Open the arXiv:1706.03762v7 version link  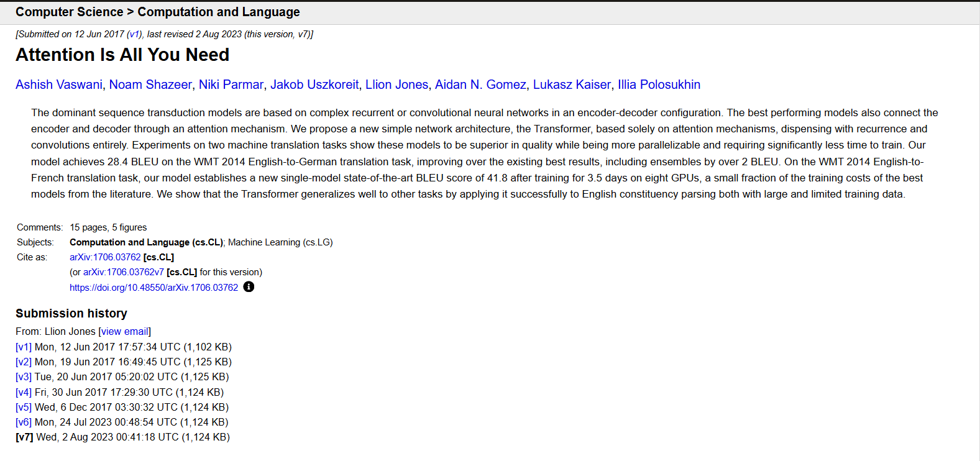click(x=124, y=272)
